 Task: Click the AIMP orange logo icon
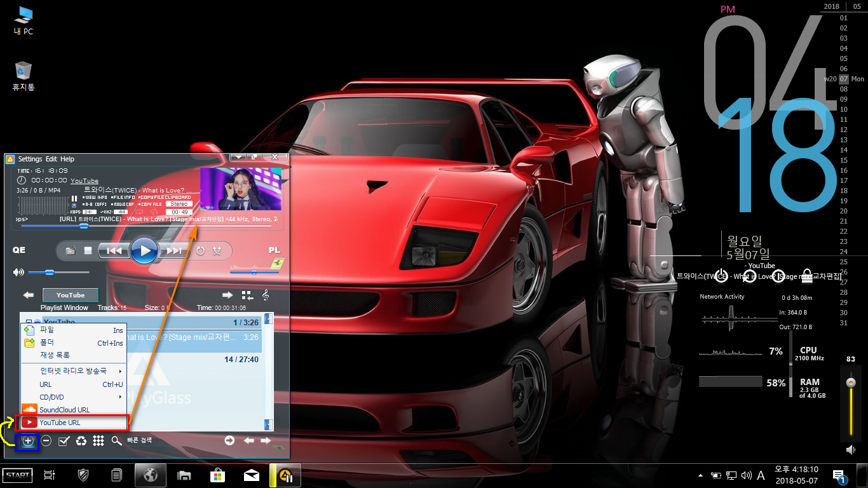coord(10,159)
